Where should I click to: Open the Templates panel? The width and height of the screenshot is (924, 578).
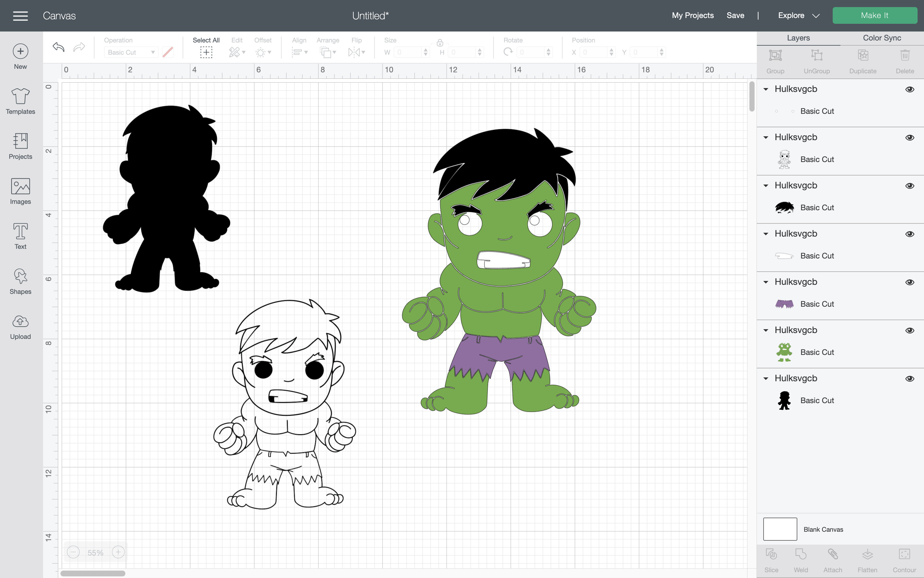point(20,101)
